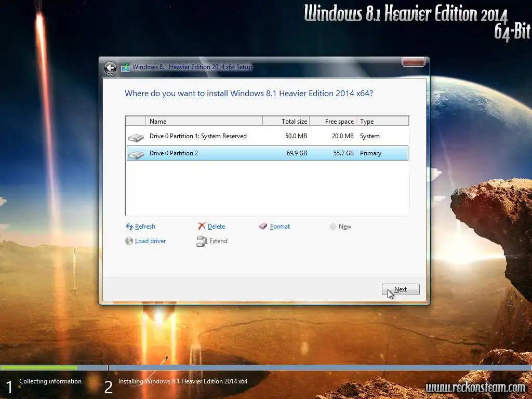Delete the selected partition via Delete link

(x=216, y=227)
